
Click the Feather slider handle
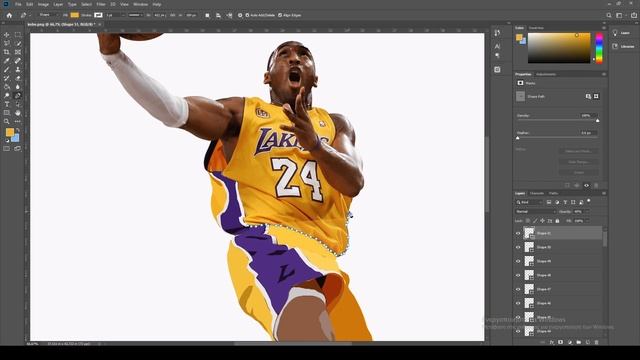point(518,138)
